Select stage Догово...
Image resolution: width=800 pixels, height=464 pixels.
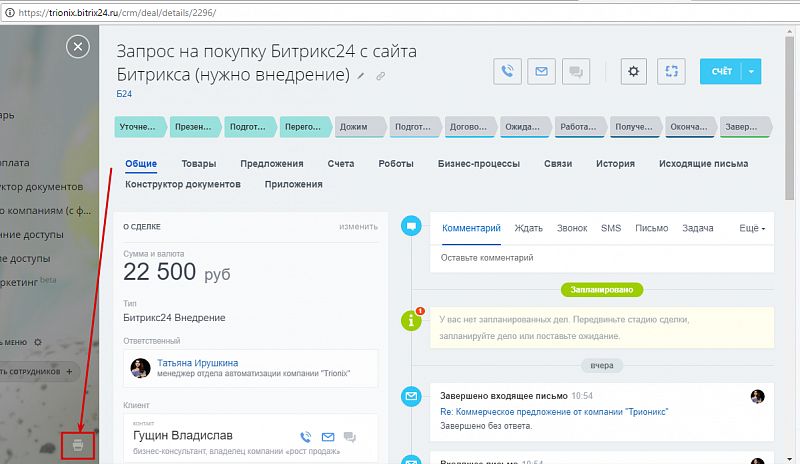(471, 127)
